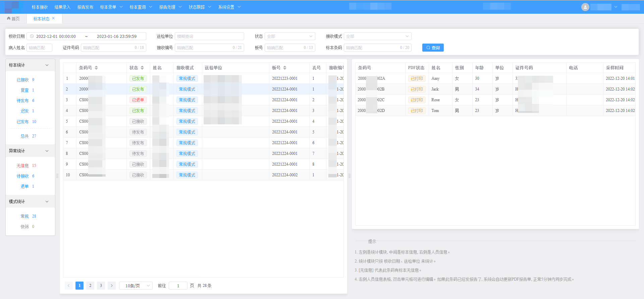644x299 pixels.
Task: Go to next page arrow
Action: [112, 286]
